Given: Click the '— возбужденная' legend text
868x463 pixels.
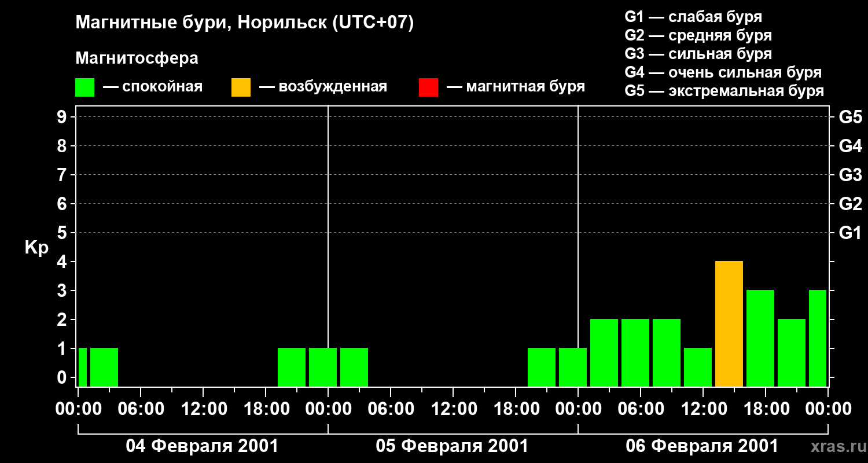Looking at the screenshot, I should [x=323, y=87].
